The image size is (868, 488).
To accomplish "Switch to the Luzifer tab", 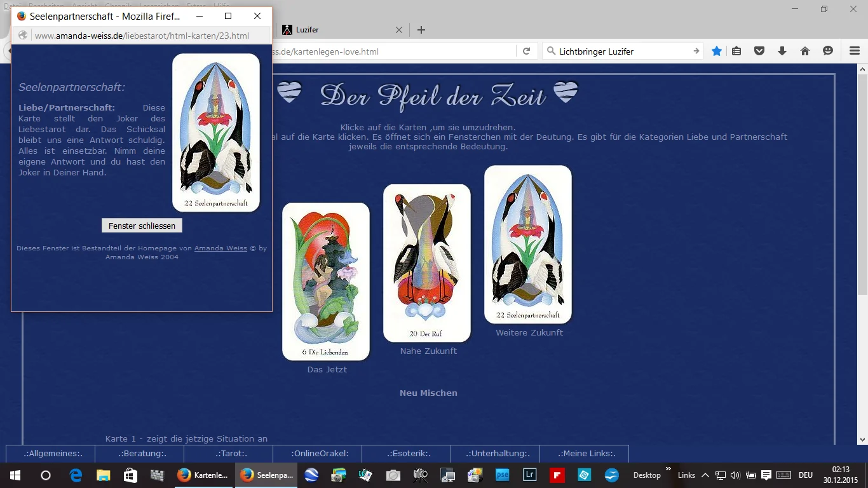I will [x=337, y=30].
